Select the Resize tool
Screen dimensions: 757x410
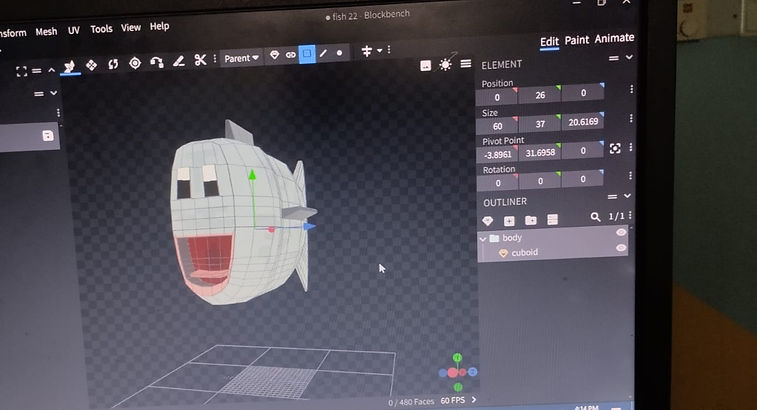coord(91,65)
